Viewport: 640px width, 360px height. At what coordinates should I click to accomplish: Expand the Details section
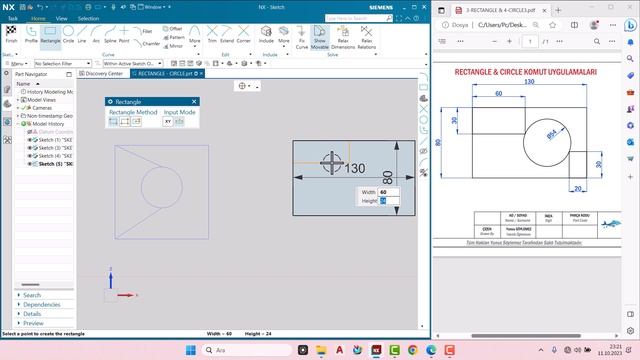[32, 314]
